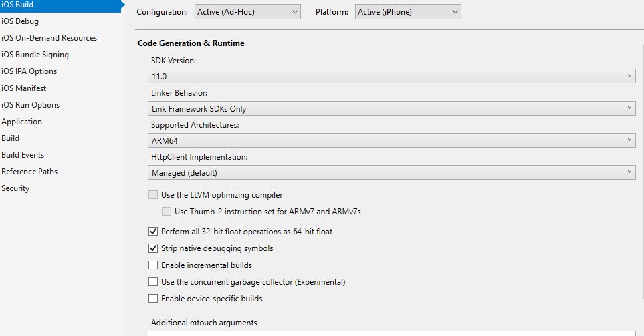This screenshot has width=644, height=336.
Task: Switch to the iOS Debug tab
Action: point(20,21)
